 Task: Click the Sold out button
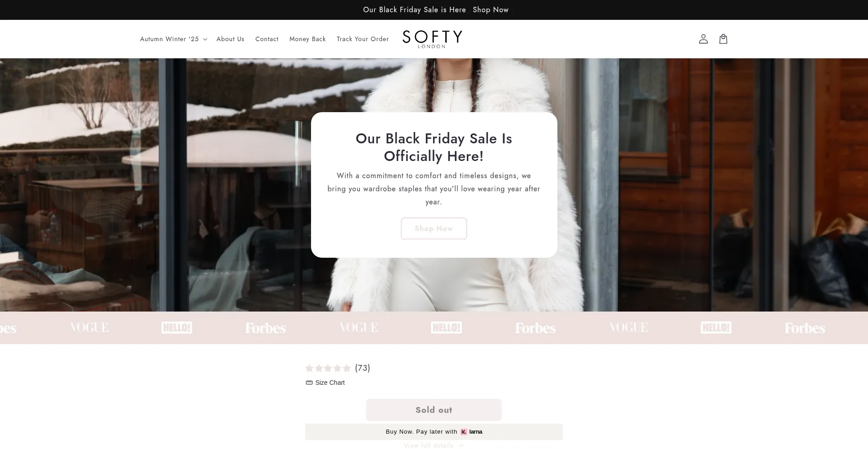[x=434, y=410]
